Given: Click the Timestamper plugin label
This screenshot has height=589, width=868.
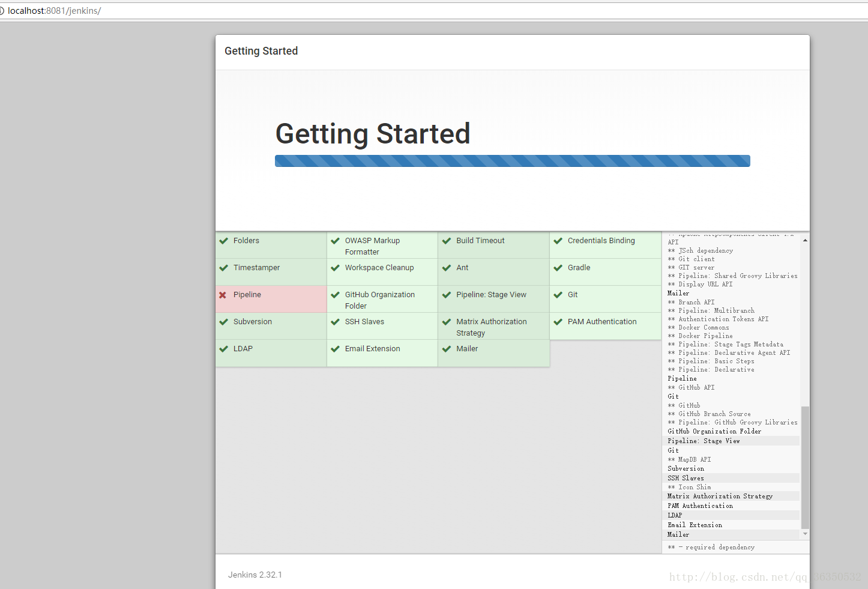Looking at the screenshot, I should [257, 268].
